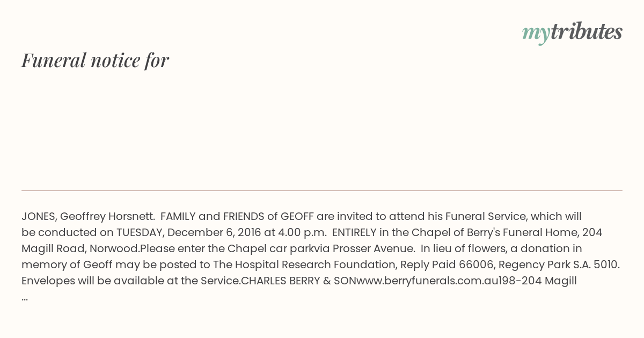Click the "CHARLES BERRY & SON" text
This screenshot has width=644, height=338.
(x=299, y=281)
